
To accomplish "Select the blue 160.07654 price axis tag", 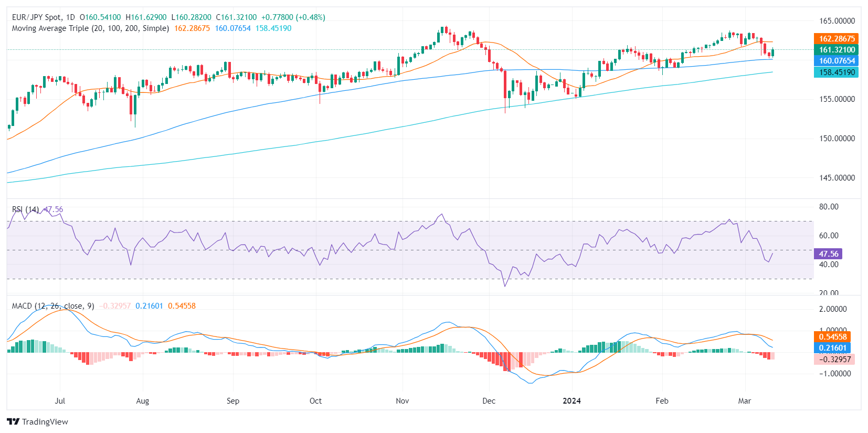I will 837,61.
